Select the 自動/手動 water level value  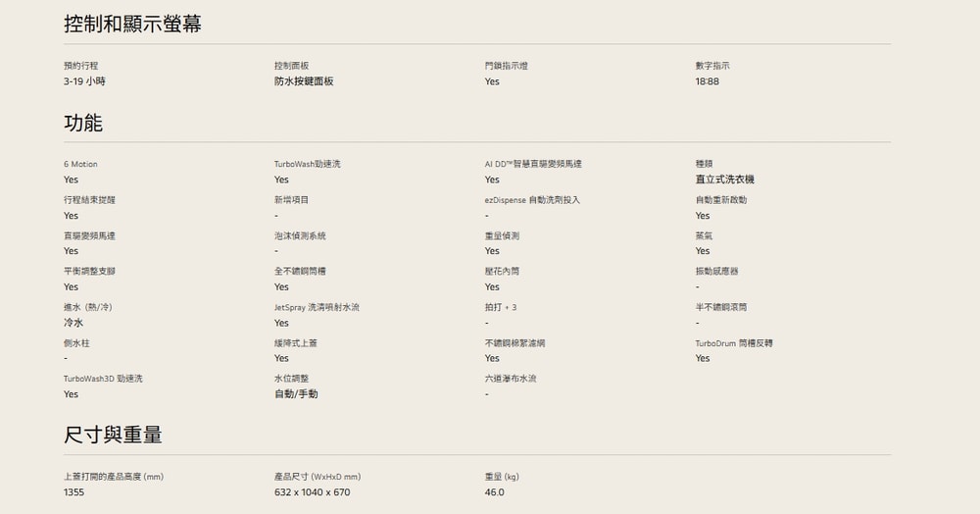coord(296,394)
